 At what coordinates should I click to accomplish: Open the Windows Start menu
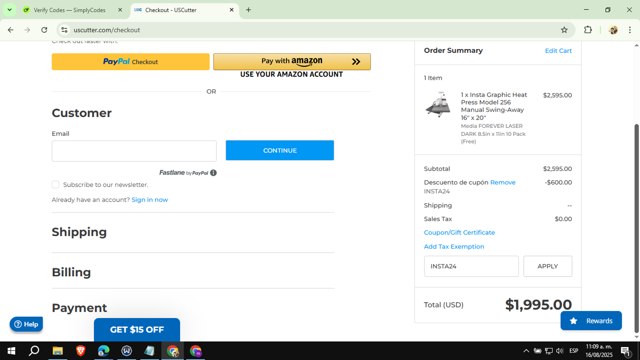click(x=11, y=351)
